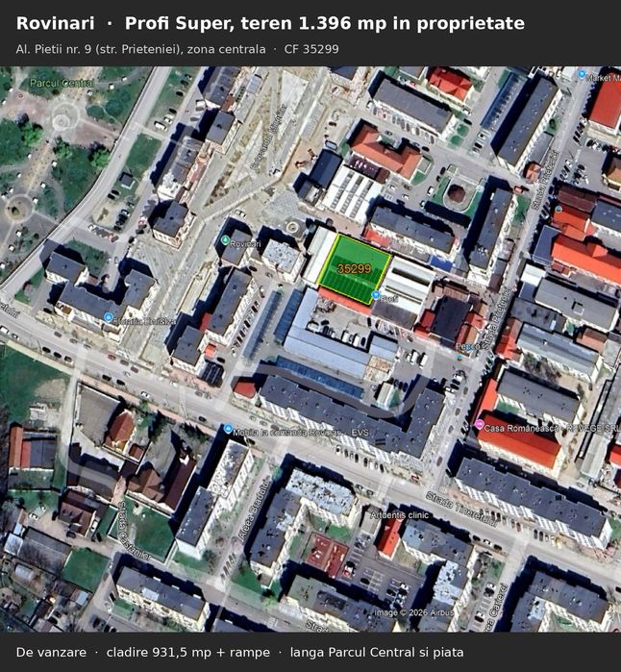Click the pink Casa Romaneasca map pin
The image size is (621, 672).
[x=479, y=425]
